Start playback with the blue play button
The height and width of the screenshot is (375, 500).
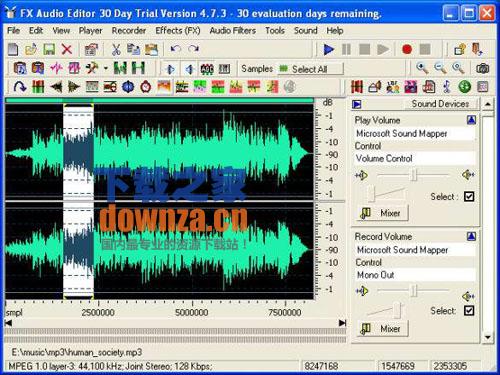point(329,50)
